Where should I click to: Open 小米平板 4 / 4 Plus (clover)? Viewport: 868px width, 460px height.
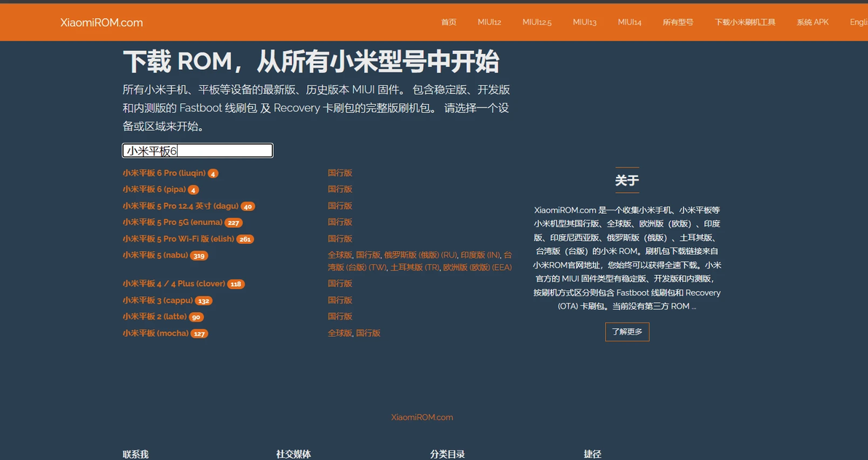(174, 283)
